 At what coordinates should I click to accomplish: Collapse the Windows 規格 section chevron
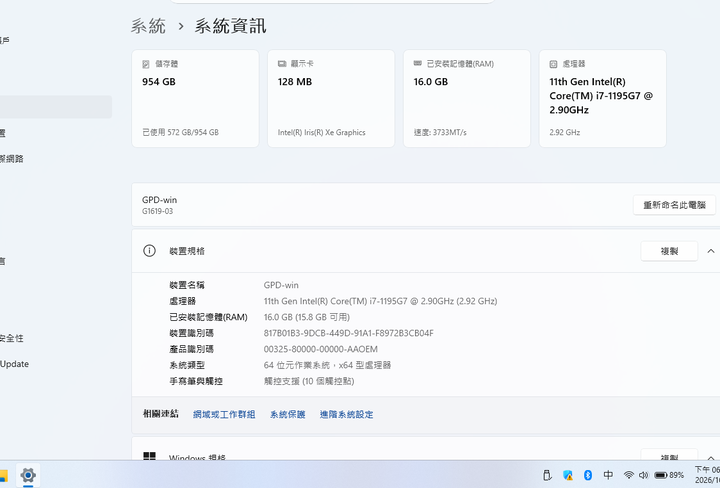pos(711,458)
